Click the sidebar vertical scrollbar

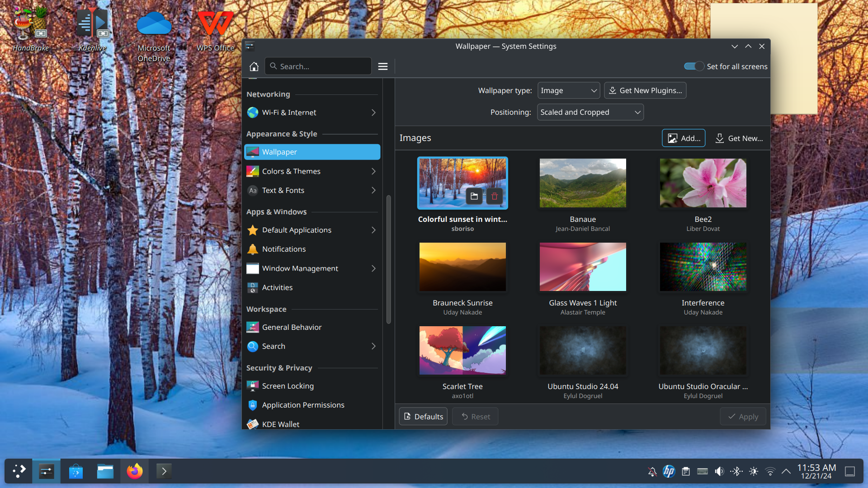pyautogui.click(x=388, y=259)
